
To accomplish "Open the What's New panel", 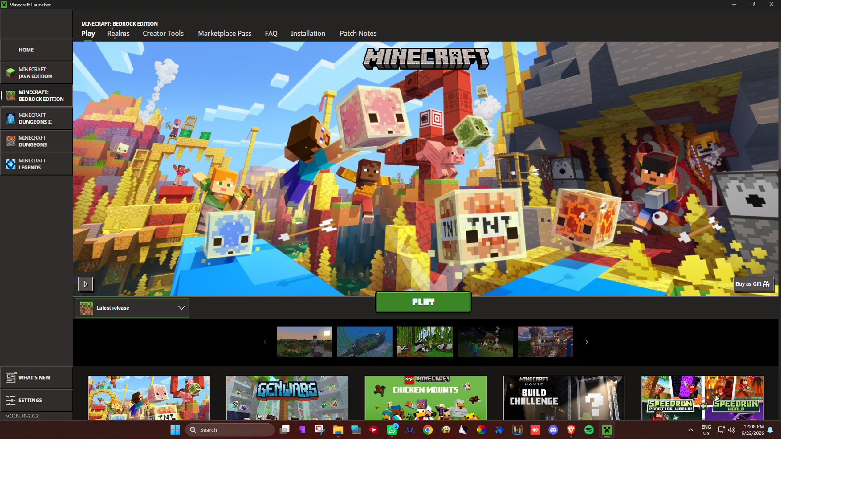I will click(36, 378).
